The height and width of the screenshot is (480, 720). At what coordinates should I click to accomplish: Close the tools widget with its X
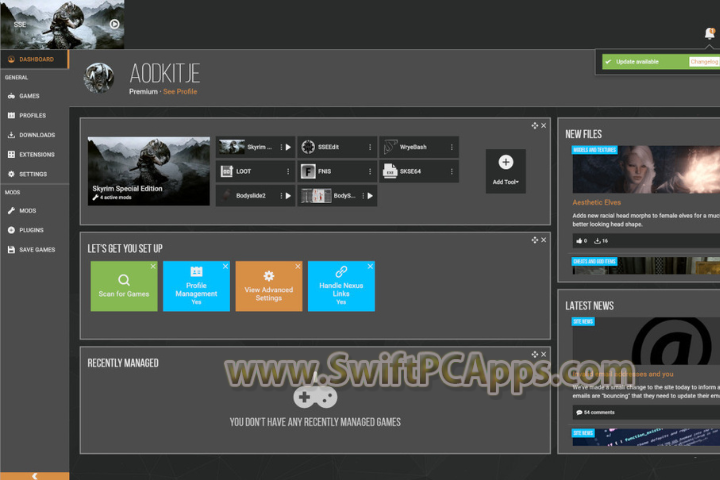click(544, 125)
